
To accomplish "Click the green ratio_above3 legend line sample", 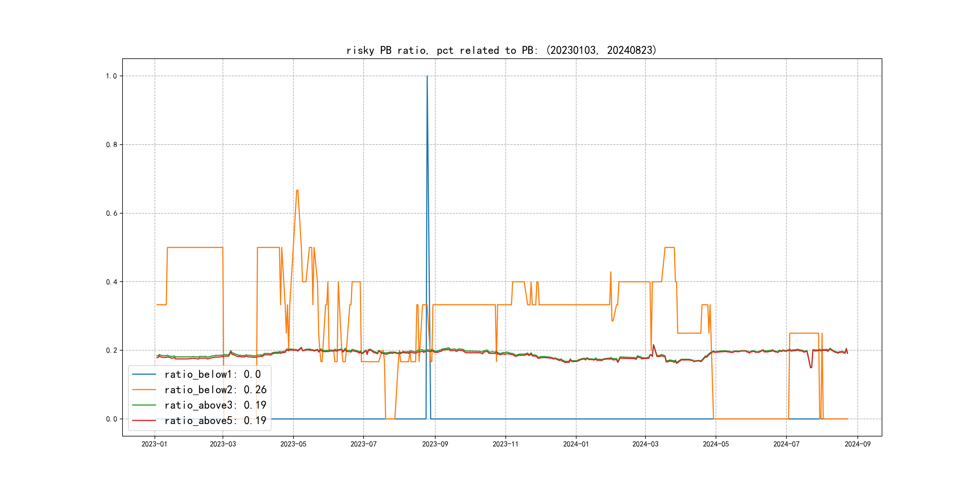I will click(144, 405).
